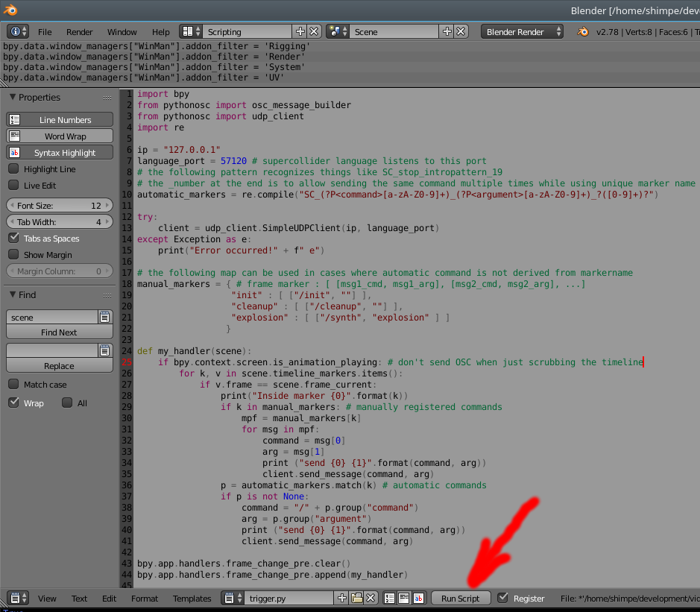Screen dimensions: 700x612
Task: Open the editor type selector showing Scripting
Action: [x=189, y=31]
